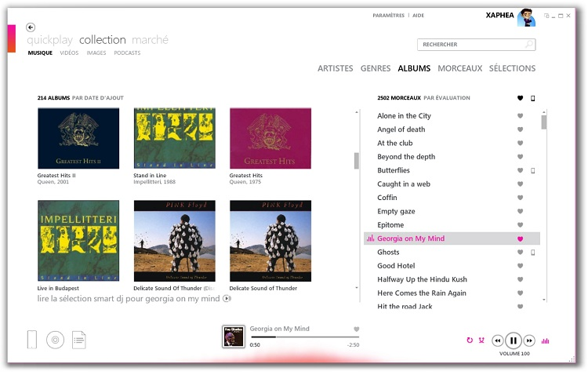Click the XAPHEA profile avatar
This screenshot has height=375, width=588.
click(x=526, y=17)
